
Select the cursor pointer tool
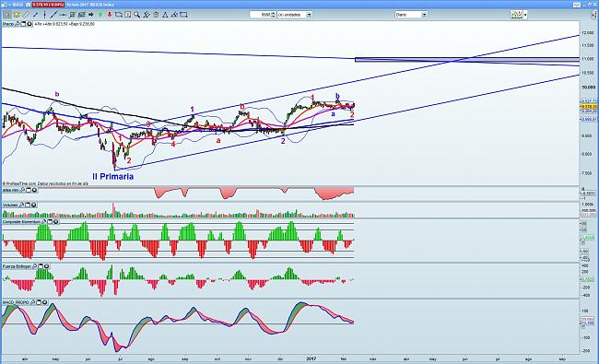[7, 15]
